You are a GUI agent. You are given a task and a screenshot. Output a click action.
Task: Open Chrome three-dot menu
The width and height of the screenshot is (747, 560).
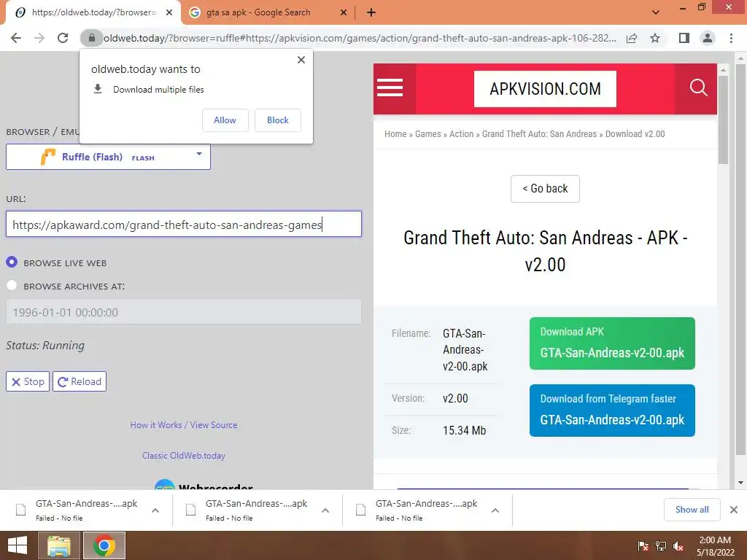pos(731,38)
